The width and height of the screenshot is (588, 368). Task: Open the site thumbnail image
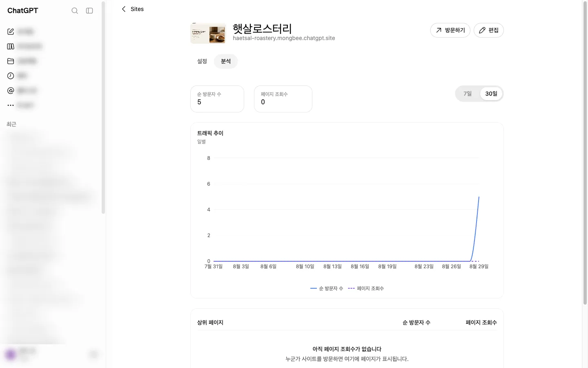[x=208, y=33]
